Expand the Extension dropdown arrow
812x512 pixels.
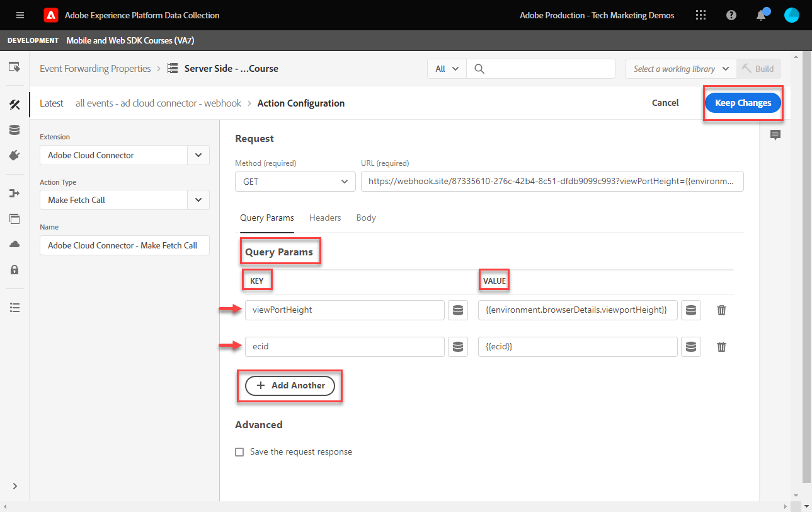tap(198, 155)
